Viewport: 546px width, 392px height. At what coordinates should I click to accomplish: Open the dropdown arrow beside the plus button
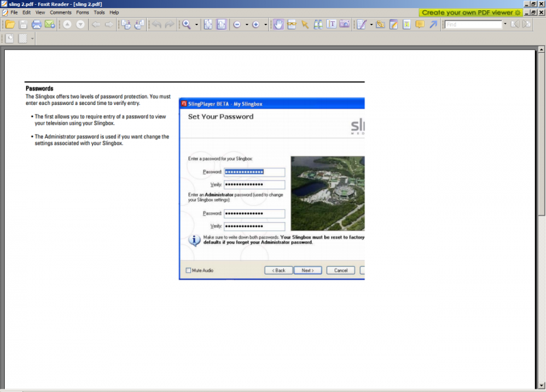pos(265,25)
